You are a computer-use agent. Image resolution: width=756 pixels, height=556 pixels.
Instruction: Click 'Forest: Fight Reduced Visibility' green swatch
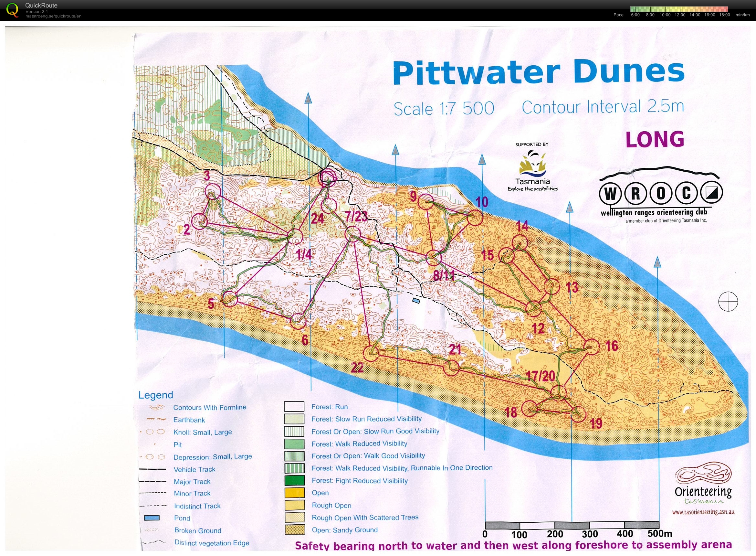[294, 480]
